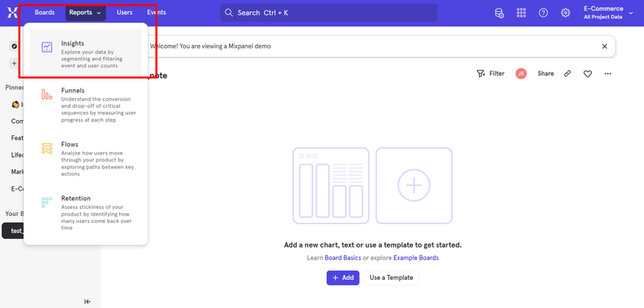Image resolution: width=644 pixels, height=308 pixels.
Task: Expand the E-Commerce project switcher
Action: tap(609, 13)
